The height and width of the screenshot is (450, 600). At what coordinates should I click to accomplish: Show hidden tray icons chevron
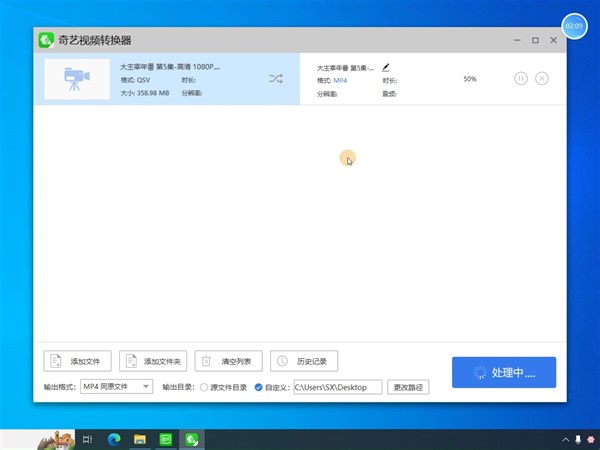(566, 439)
